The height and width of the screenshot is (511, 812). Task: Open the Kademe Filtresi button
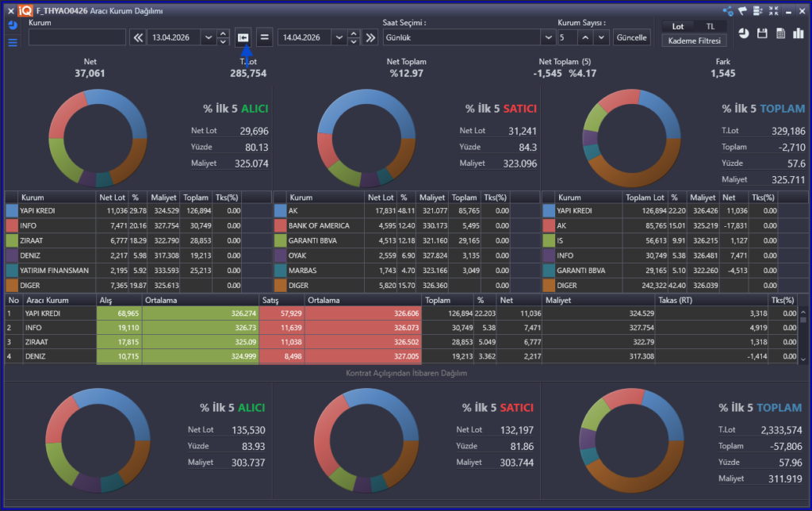click(694, 40)
